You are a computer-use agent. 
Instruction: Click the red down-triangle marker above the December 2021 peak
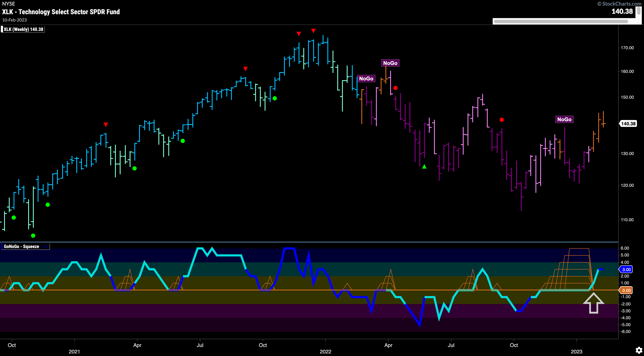coord(313,31)
